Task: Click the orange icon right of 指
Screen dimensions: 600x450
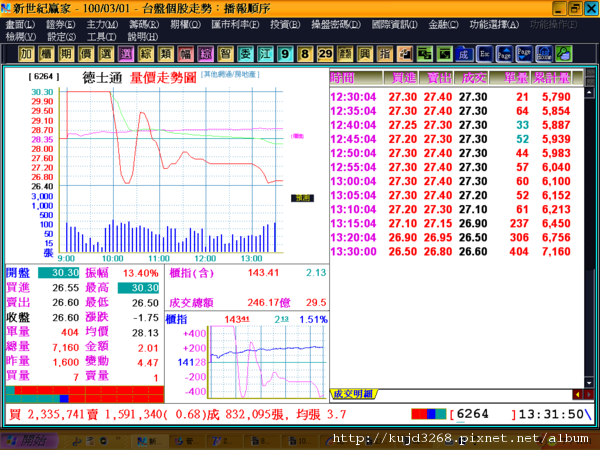Action: point(404,54)
